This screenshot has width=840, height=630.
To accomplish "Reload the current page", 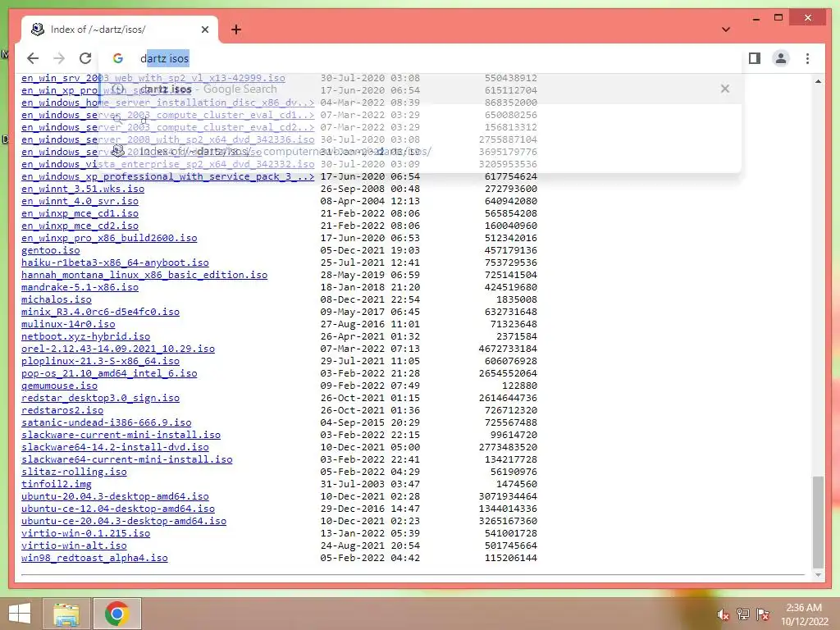I will [x=85, y=58].
